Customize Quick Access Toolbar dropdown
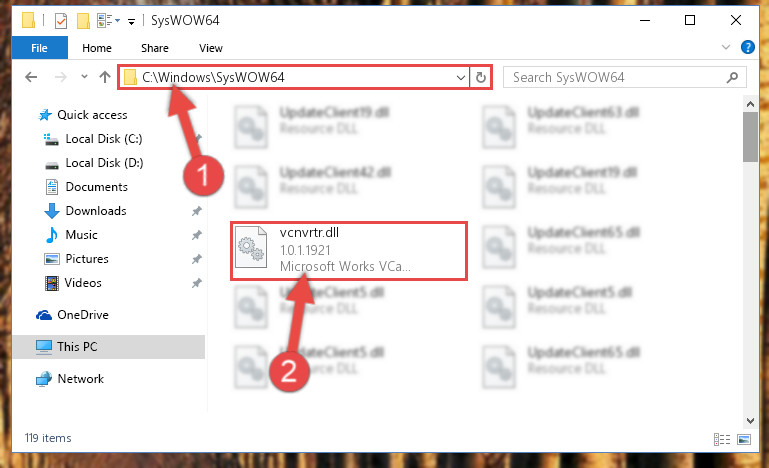The image size is (769, 468). [x=131, y=21]
